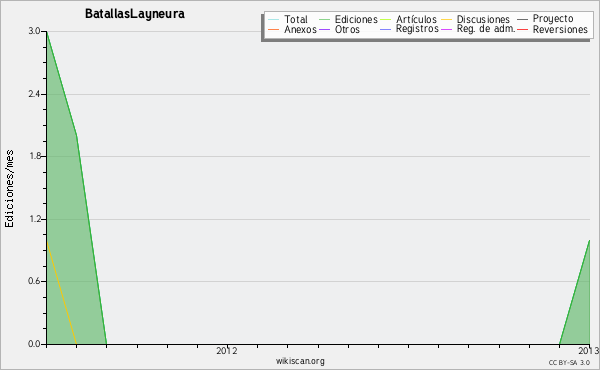Select the Registros legend entry
This screenshot has width=600, height=370.
click(417, 29)
